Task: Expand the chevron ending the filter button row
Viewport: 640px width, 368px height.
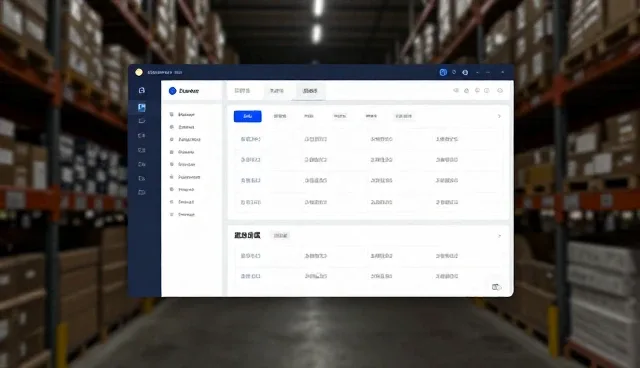Action: pos(499,116)
